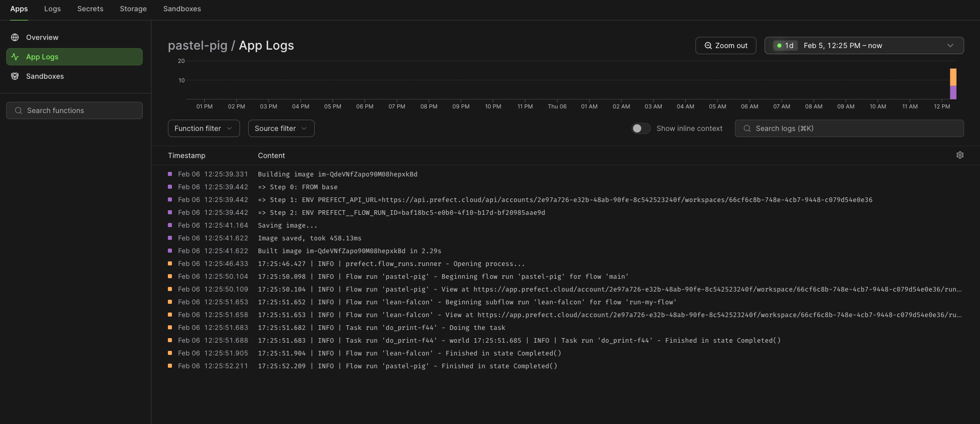Viewport: 980px width, 424px height.
Task: Open log table settings gear icon
Action: [x=960, y=155]
